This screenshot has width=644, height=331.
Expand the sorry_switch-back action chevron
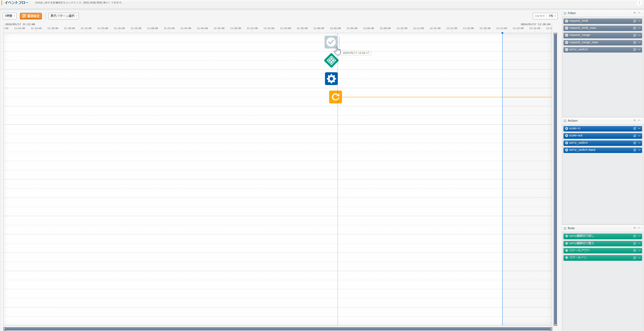639,150
